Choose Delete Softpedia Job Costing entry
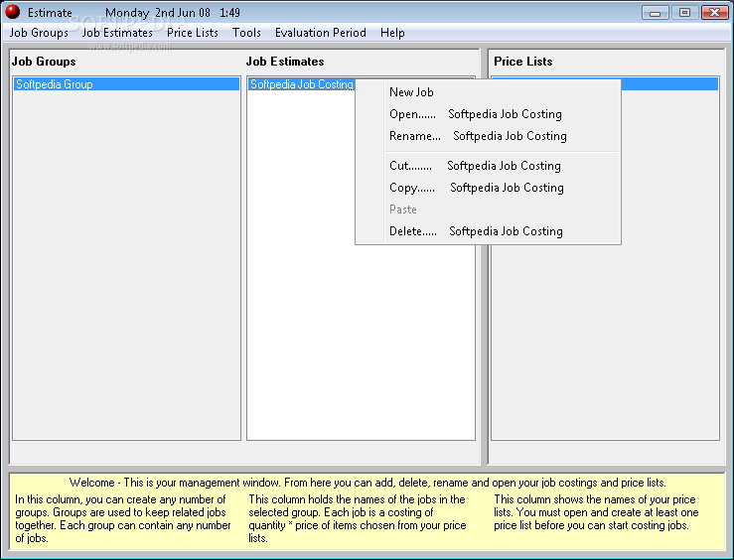This screenshot has width=734, height=560. [489, 231]
